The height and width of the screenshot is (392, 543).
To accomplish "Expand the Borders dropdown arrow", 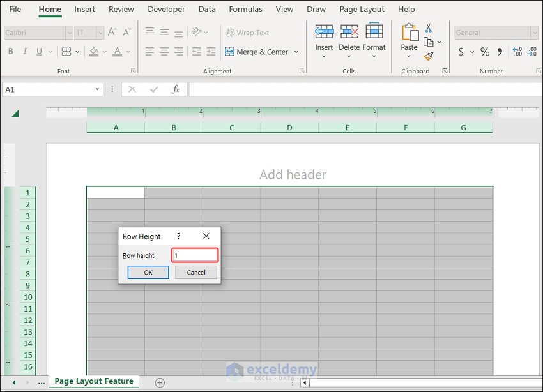I will coord(77,52).
